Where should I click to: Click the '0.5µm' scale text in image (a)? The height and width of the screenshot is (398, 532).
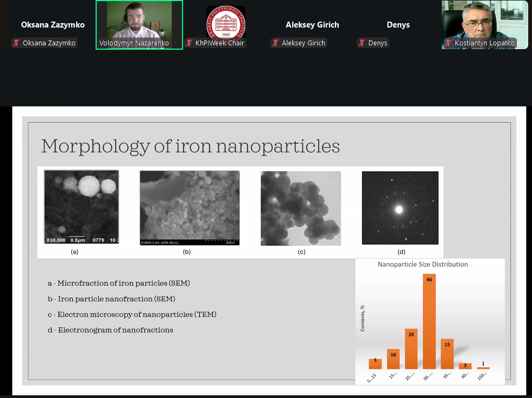point(78,240)
